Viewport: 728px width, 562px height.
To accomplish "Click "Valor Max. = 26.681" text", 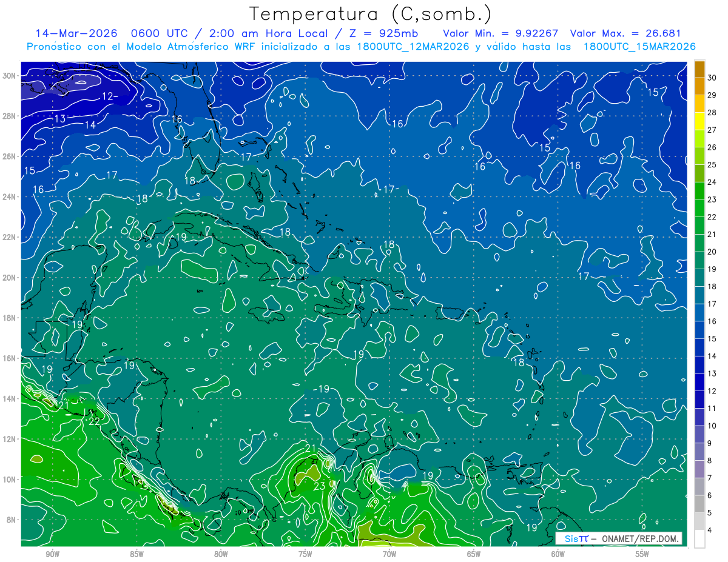I will pos(626,33).
